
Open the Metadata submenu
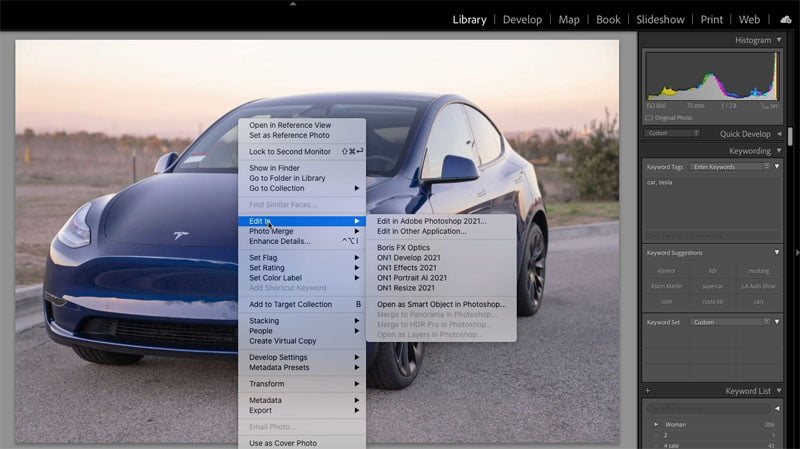(302, 401)
